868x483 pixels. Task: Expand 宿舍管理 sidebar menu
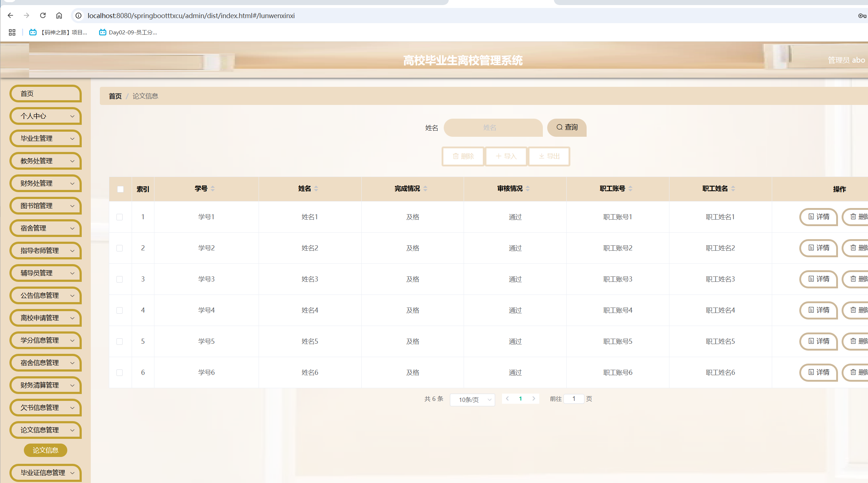pos(46,228)
